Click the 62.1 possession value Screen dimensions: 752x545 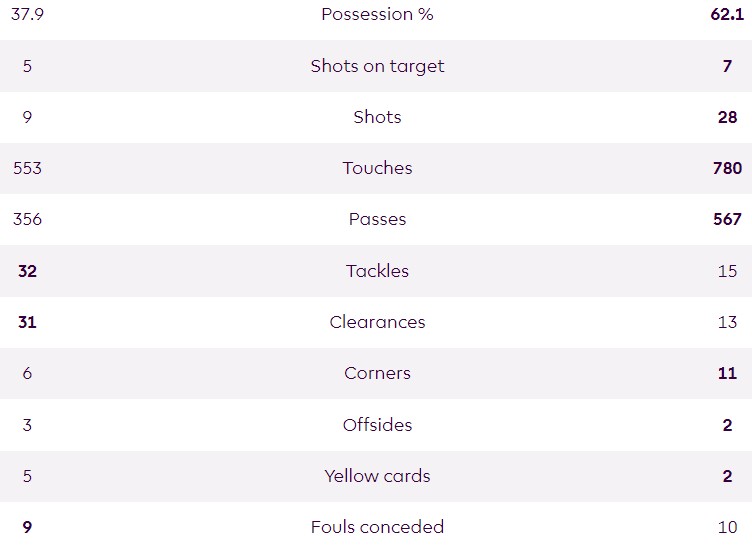coord(727,15)
